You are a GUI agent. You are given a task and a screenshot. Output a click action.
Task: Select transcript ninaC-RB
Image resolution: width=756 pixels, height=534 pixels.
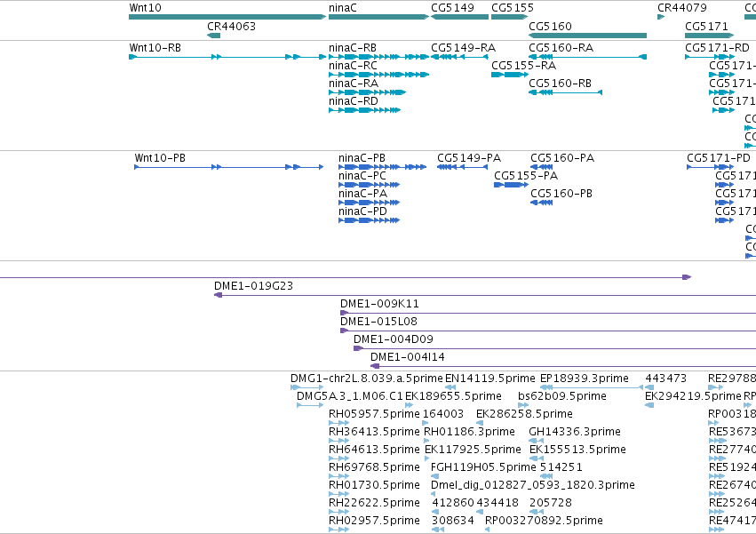379,57
